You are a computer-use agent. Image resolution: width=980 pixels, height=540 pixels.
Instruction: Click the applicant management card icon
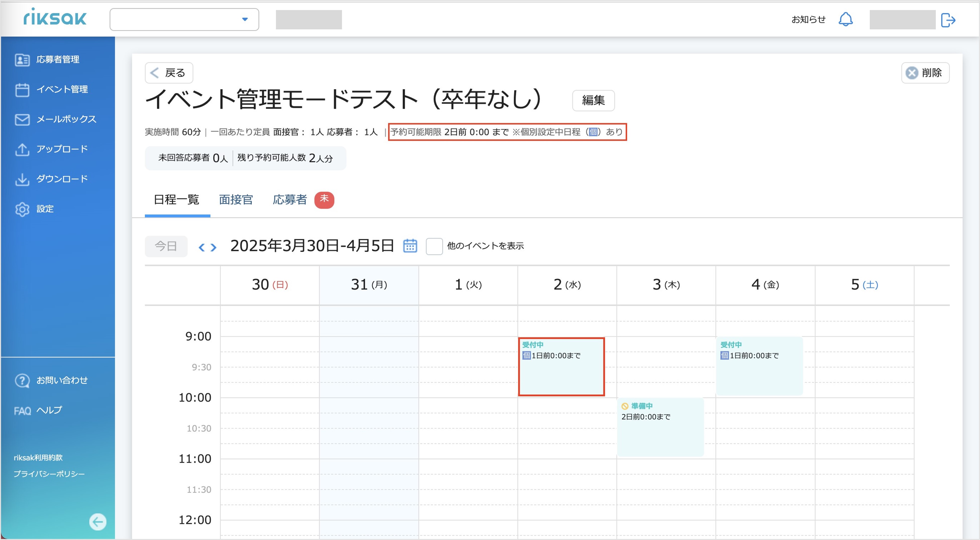pos(22,60)
